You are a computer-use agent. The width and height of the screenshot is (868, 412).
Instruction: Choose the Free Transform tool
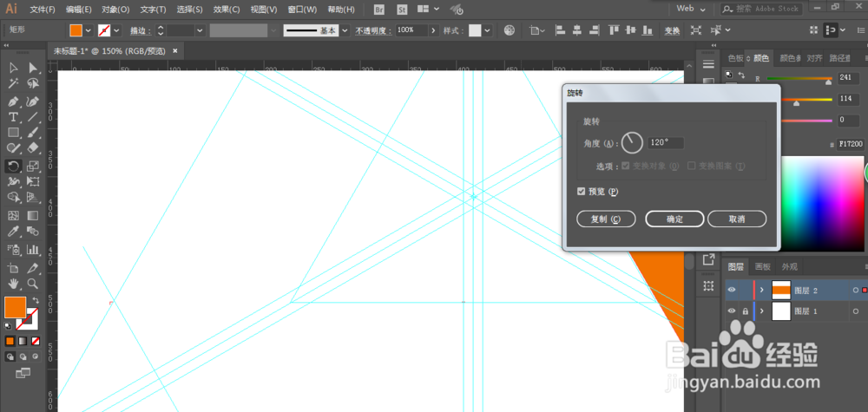[x=33, y=181]
